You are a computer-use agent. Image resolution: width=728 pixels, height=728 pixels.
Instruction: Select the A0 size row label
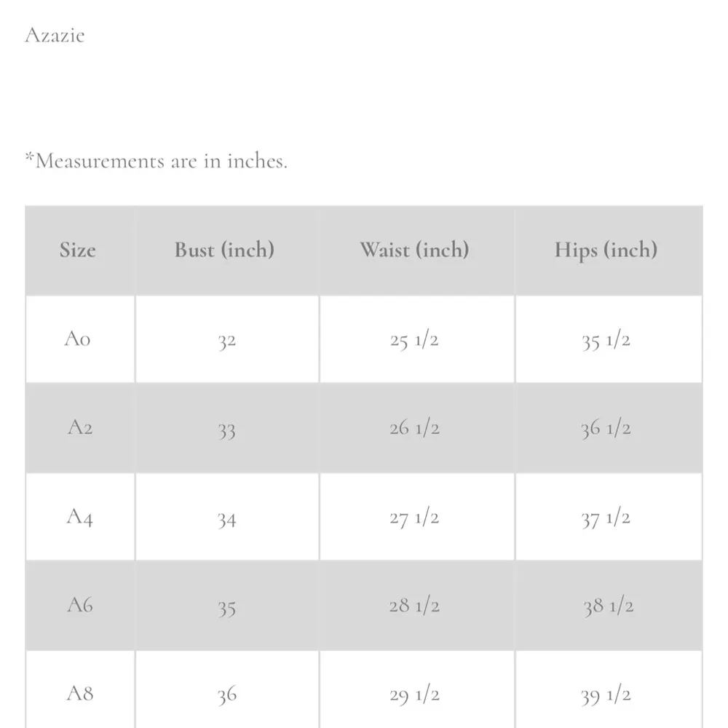(78, 339)
